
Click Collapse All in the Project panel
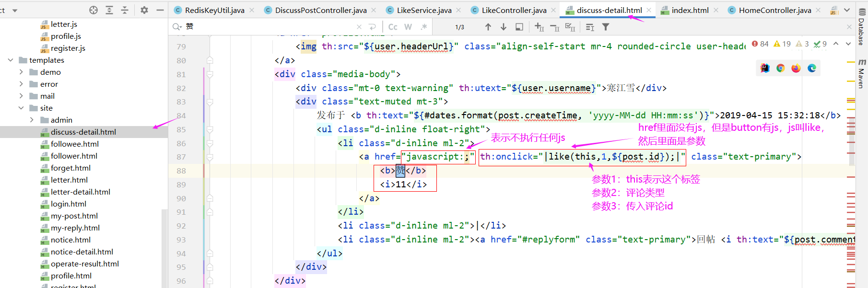click(125, 10)
